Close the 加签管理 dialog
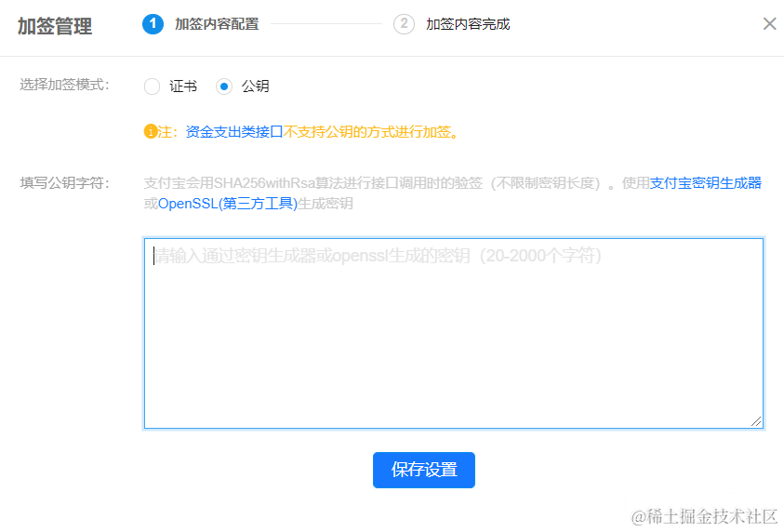 tap(769, 23)
